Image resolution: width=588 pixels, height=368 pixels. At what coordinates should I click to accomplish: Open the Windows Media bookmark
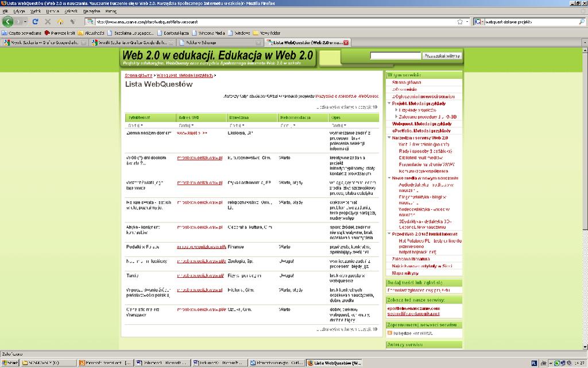pos(208,33)
